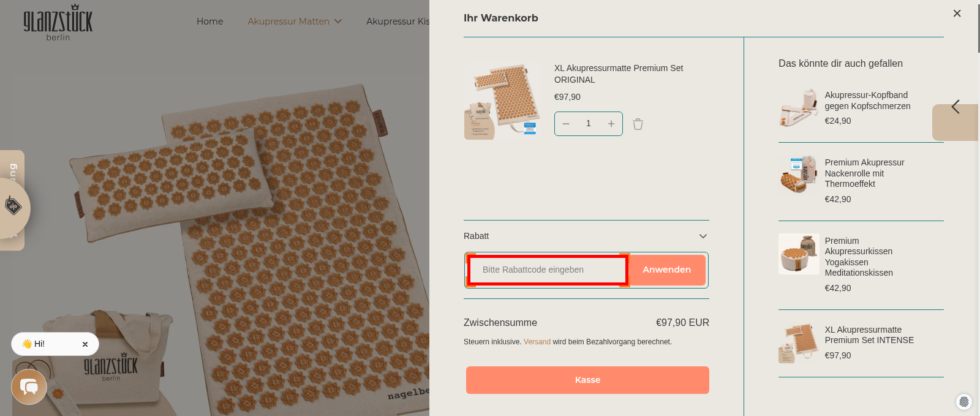980x416 pixels.
Task: Open the chat widget in the corner
Action: click(x=29, y=387)
